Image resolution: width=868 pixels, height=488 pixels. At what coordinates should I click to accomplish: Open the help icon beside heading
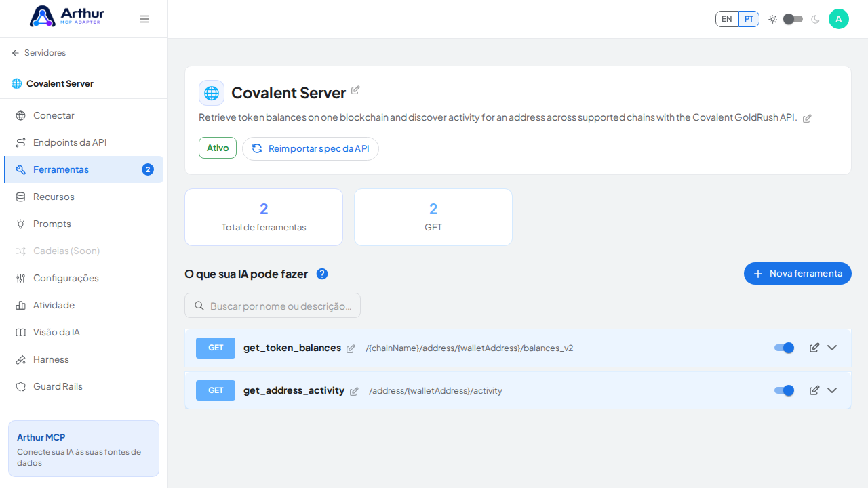point(322,274)
